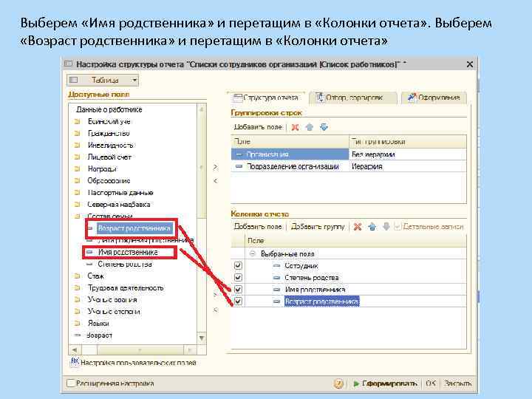Move row grouping up with arrow icon
Viewport: 532px width, 399px height.
310,127
